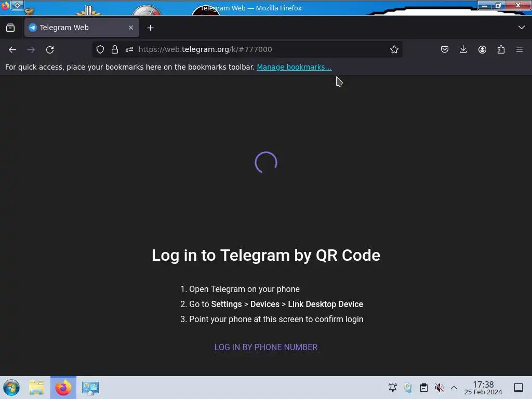Screen dimensions: 532x399
Task: Select the Telegram Web tab
Action: [82, 28]
